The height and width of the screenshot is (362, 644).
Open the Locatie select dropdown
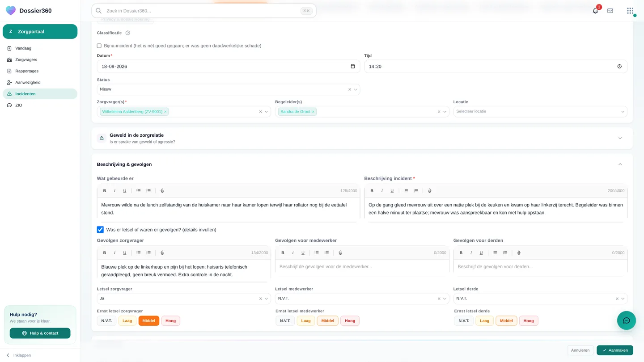tap(540, 111)
